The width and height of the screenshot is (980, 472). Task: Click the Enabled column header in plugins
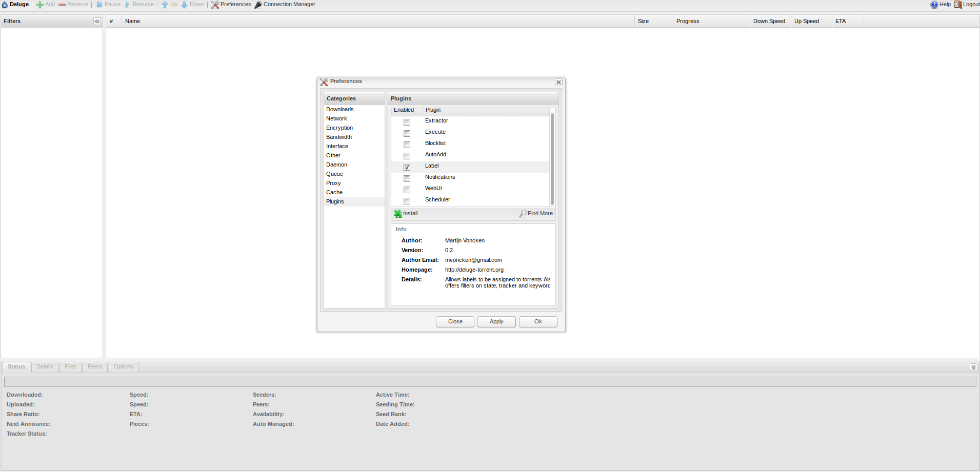(x=407, y=111)
